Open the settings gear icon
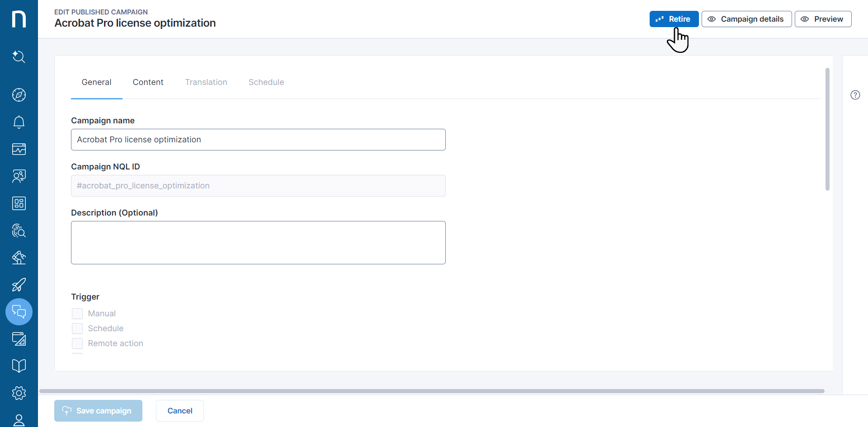 coord(19,393)
